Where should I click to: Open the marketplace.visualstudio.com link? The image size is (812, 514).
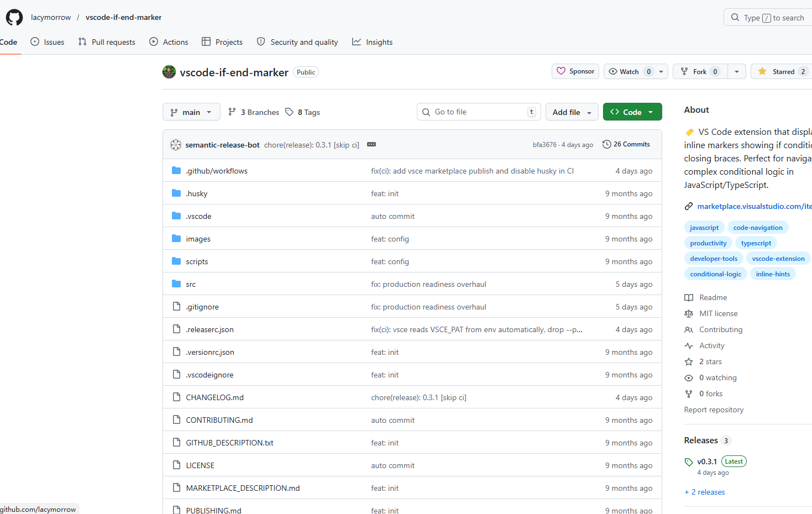[755, 206]
